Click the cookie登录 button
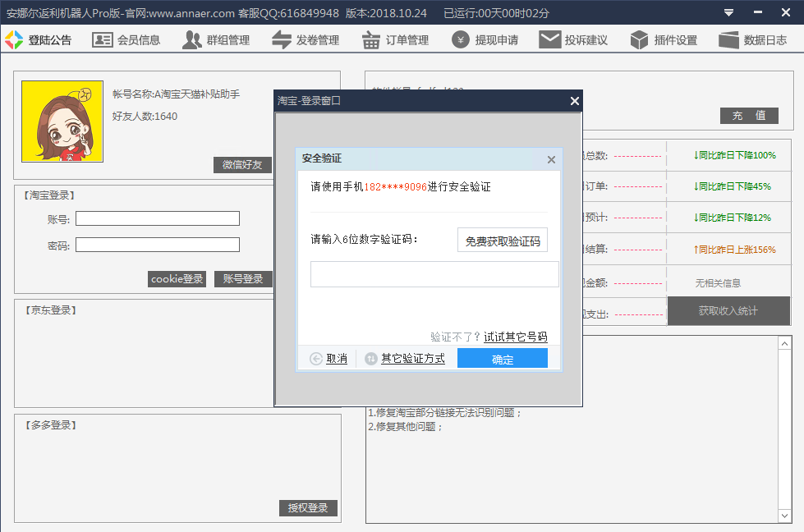 (x=177, y=279)
